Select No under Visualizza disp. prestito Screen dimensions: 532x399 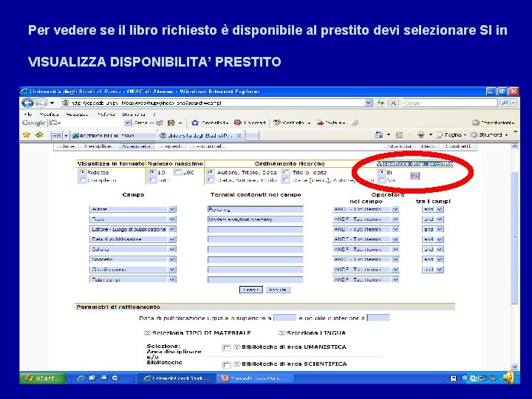click(382, 180)
